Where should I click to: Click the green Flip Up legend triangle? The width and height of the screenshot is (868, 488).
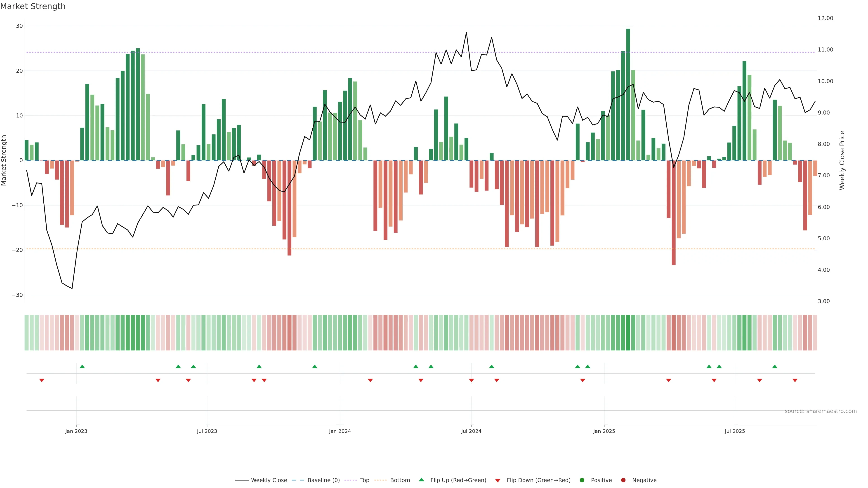pyautogui.click(x=421, y=480)
